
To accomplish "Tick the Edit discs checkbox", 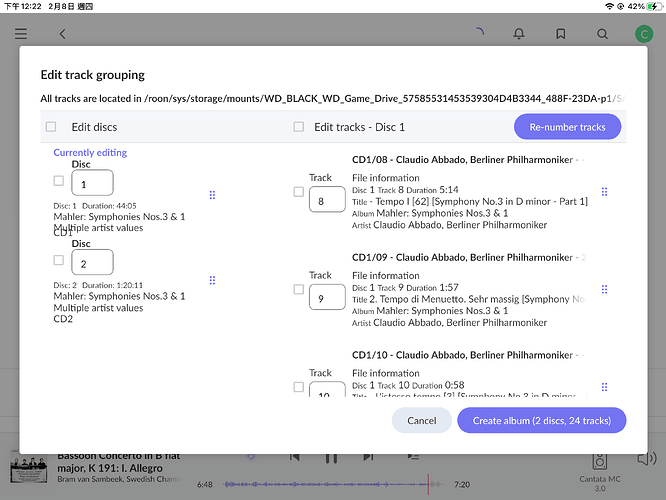I will click(51, 127).
